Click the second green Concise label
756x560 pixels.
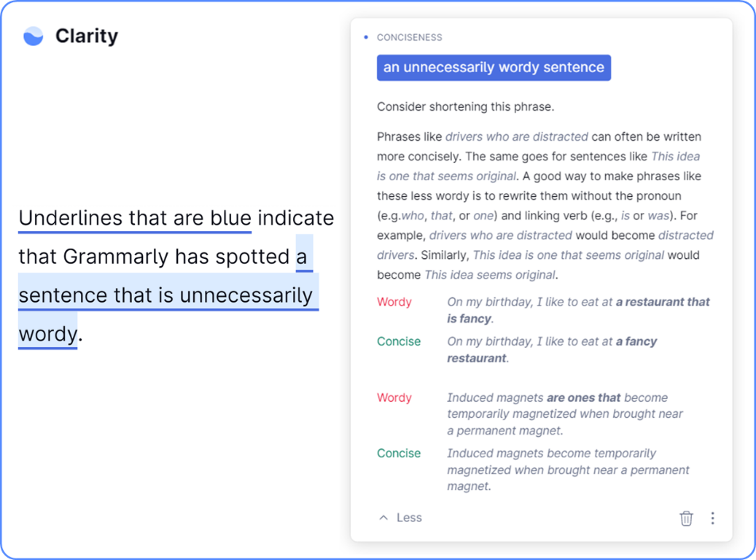[399, 454]
